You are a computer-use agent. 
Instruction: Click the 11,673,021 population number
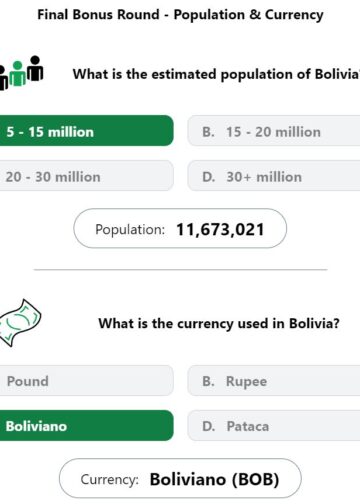pyautogui.click(x=220, y=229)
